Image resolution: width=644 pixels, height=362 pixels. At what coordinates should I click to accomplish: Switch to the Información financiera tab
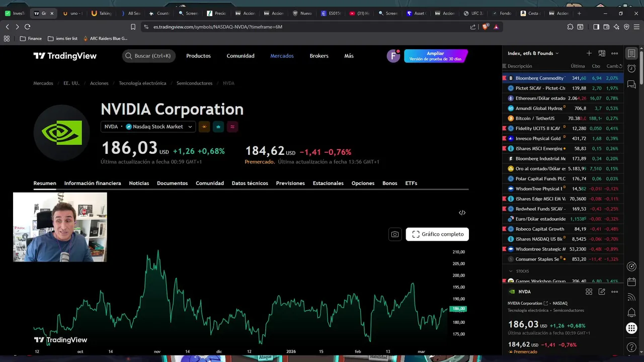click(x=93, y=183)
